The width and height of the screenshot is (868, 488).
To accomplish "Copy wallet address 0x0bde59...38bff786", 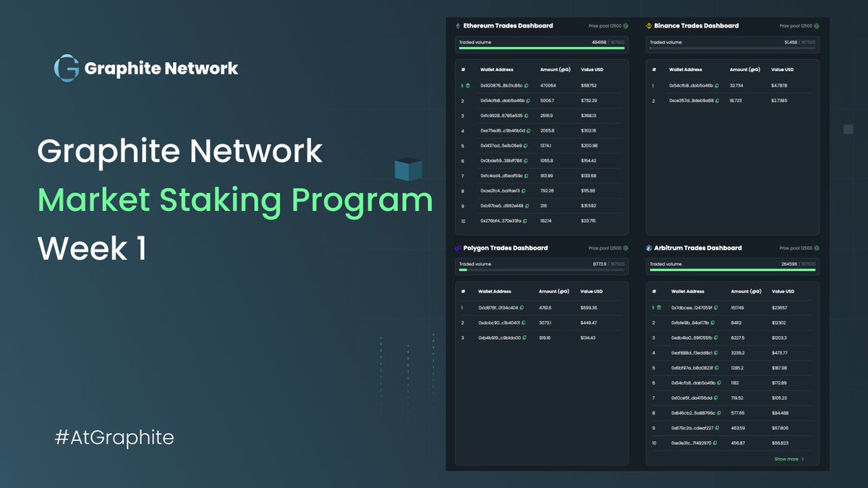I will pyautogui.click(x=524, y=160).
